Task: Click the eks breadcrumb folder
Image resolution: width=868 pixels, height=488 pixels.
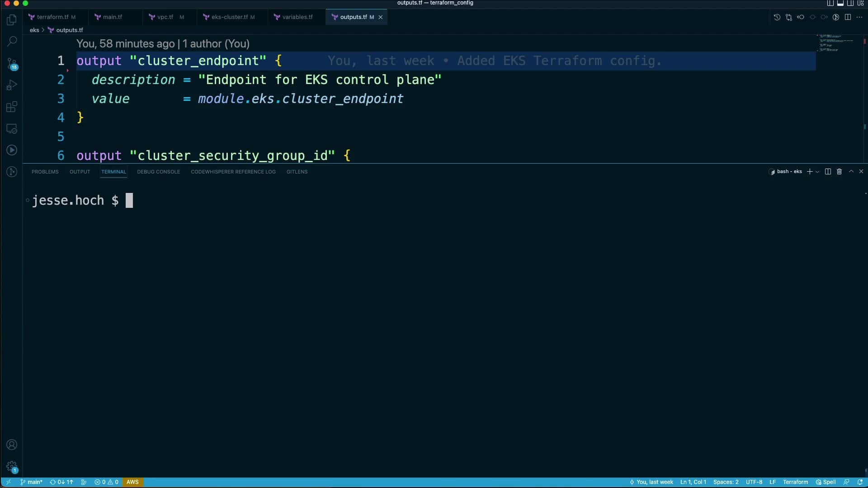Action: coord(34,30)
